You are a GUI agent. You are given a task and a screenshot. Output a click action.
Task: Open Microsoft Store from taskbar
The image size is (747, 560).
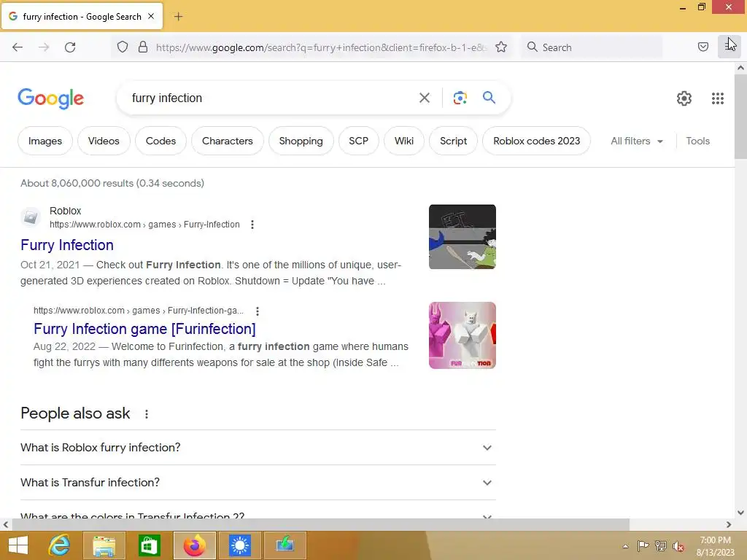click(x=149, y=545)
